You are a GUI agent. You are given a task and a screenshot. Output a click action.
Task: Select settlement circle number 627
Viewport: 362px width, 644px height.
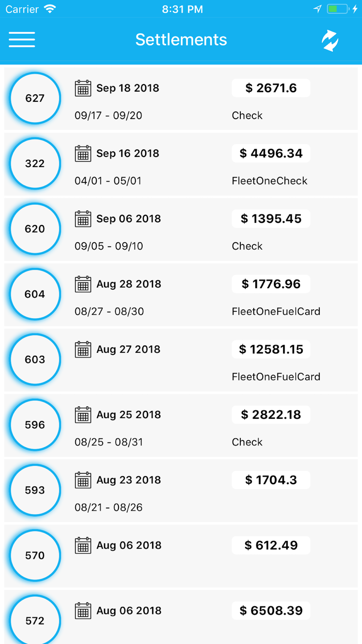coord(35,98)
